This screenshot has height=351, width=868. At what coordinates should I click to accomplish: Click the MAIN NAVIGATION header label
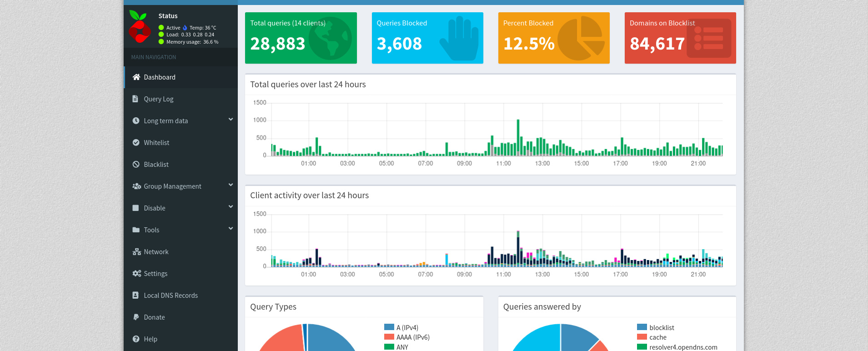(154, 57)
